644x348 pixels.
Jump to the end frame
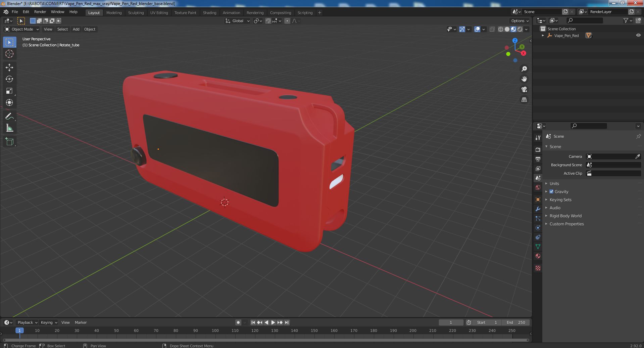(287, 322)
